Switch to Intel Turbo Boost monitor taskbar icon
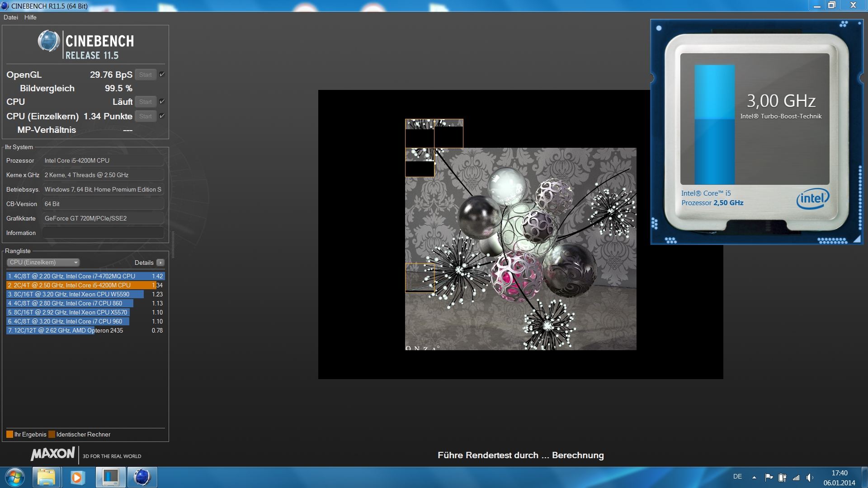The width and height of the screenshot is (868, 488). point(110,477)
